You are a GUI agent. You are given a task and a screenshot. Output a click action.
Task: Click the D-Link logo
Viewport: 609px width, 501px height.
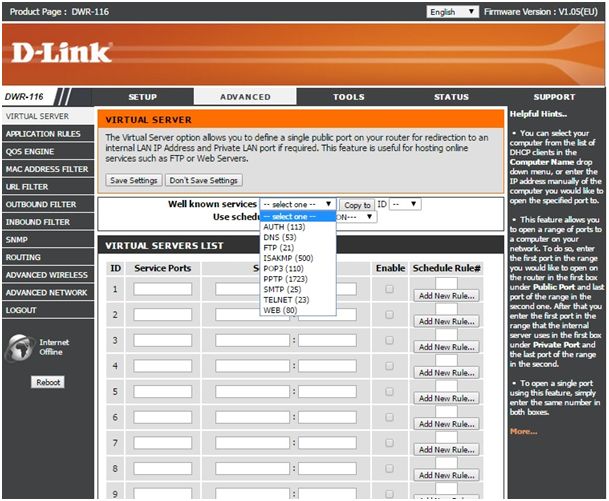(x=61, y=53)
